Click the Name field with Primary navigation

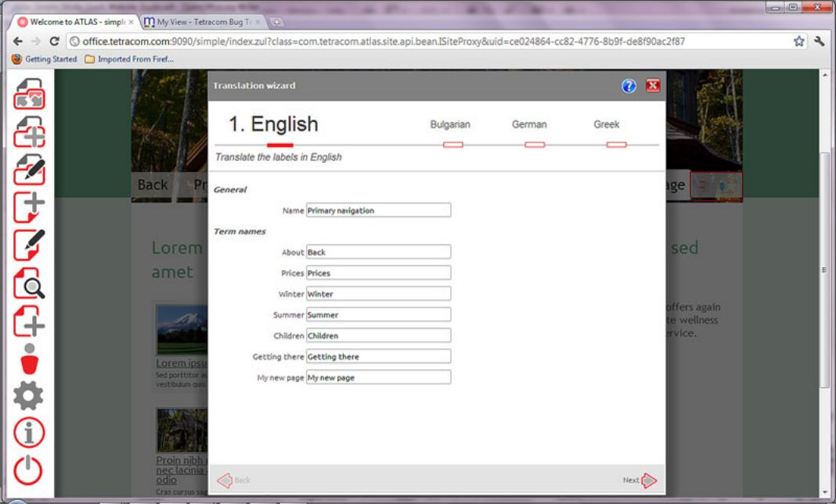tap(378, 211)
